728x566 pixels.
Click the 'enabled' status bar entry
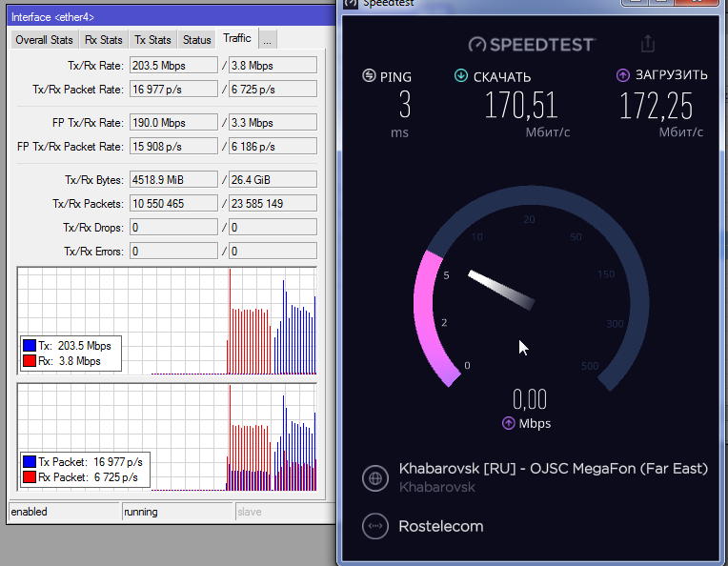[x=64, y=512]
